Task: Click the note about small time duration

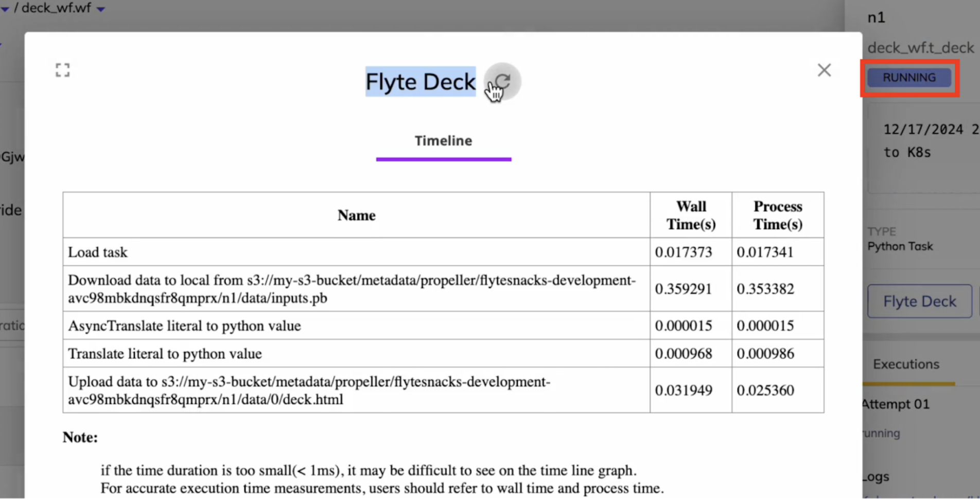Action: click(369, 470)
